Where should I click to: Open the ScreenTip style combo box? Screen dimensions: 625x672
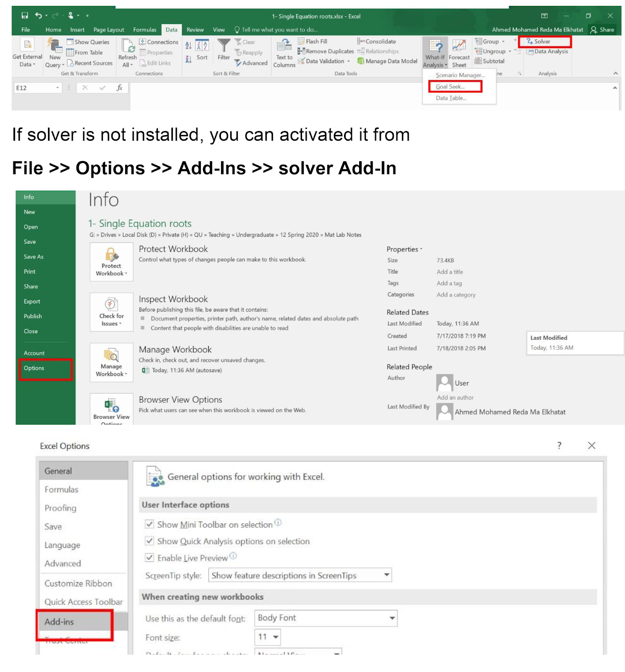(x=300, y=575)
